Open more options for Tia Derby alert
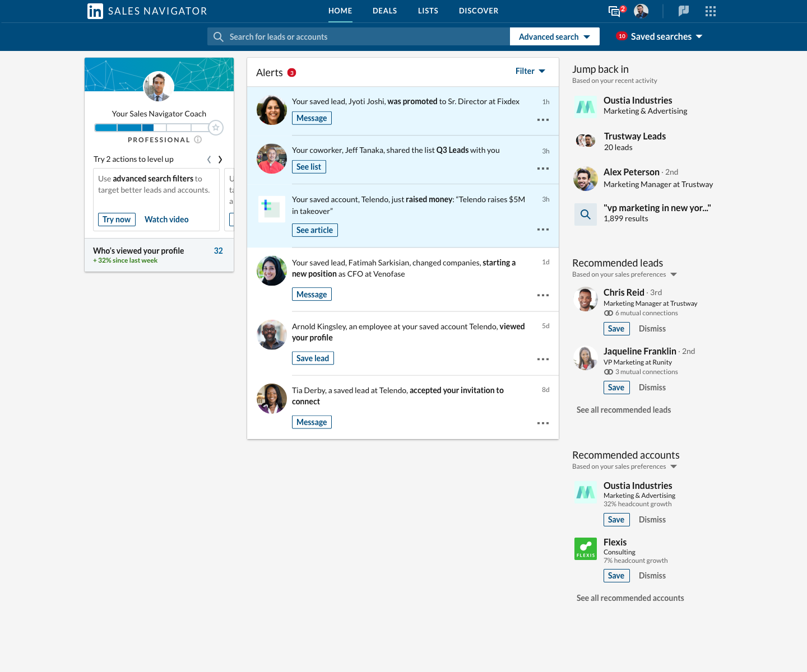 click(543, 423)
